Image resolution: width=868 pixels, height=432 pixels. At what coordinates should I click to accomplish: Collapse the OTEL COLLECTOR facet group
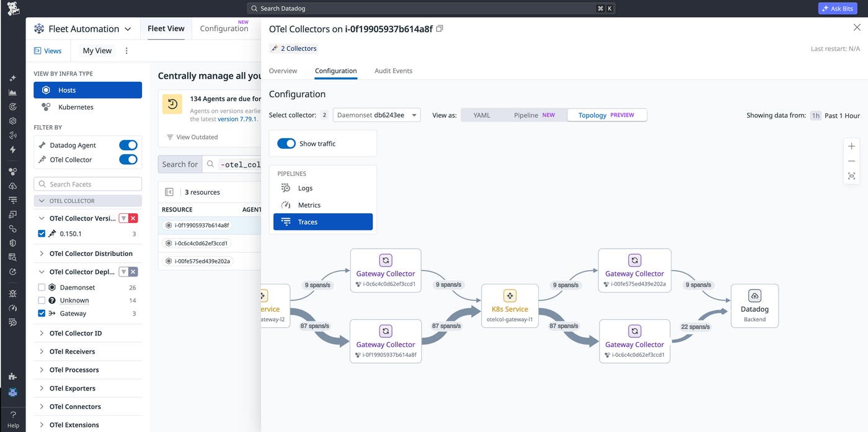click(87, 201)
